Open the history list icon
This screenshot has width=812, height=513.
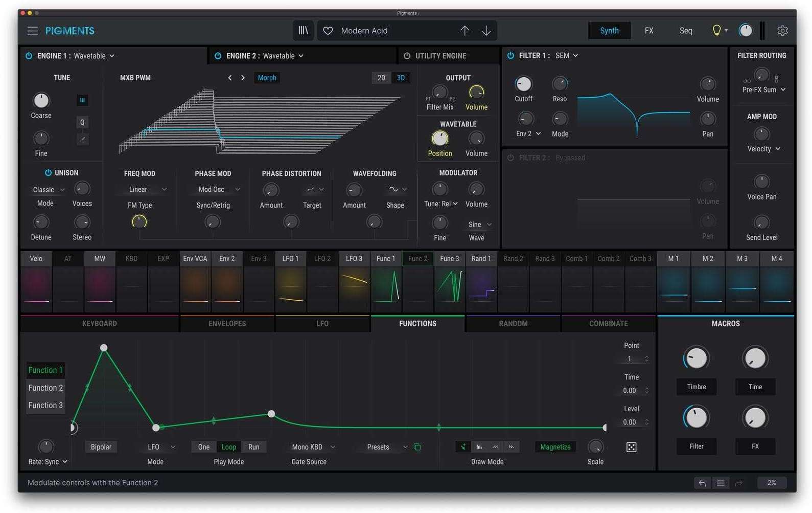[721, 483]
